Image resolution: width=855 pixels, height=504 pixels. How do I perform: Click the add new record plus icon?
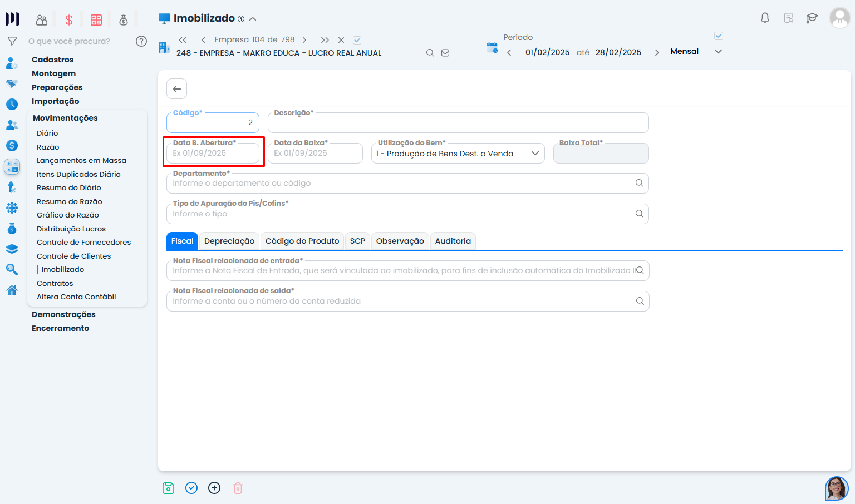point(214,488)
